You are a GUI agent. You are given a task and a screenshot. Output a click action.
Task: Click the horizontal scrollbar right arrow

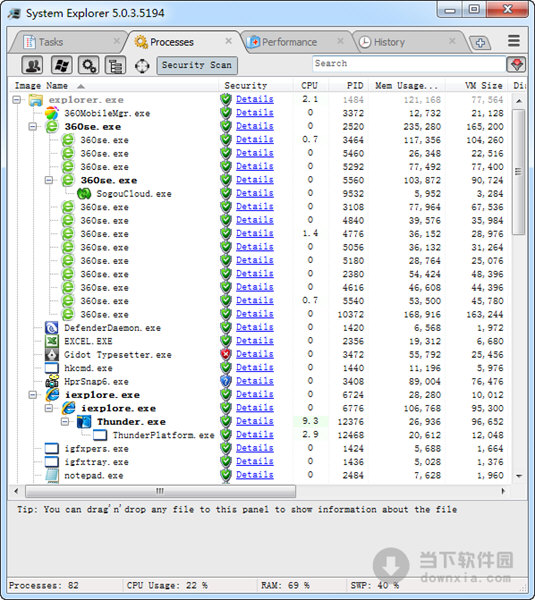coord(503,491)
